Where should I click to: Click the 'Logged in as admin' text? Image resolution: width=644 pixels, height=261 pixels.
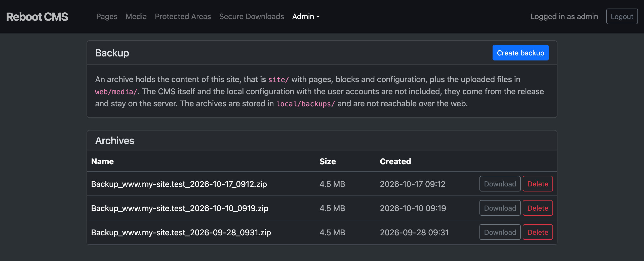(564, 17)
